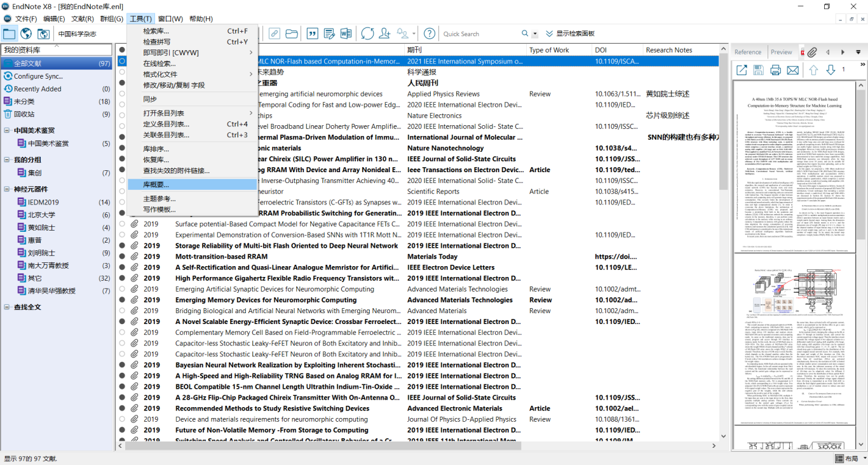Click the open folder toolbar icon

[292, 34]
